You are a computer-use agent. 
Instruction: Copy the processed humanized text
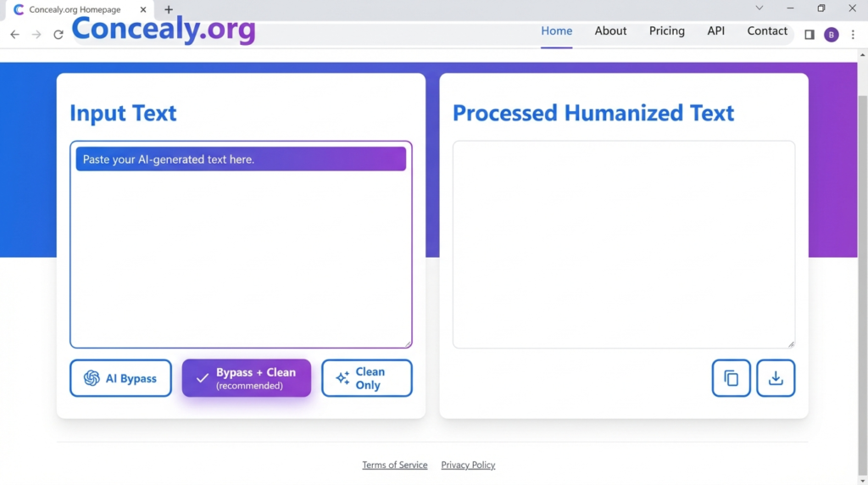(x=731, y=378)
